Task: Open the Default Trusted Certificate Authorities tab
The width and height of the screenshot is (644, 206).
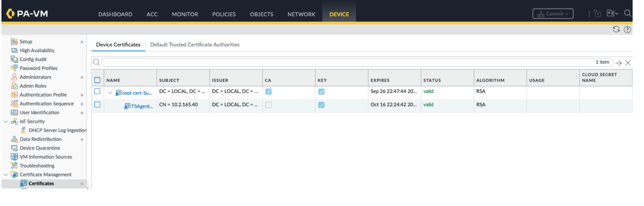Action: [x=194, y=44]
